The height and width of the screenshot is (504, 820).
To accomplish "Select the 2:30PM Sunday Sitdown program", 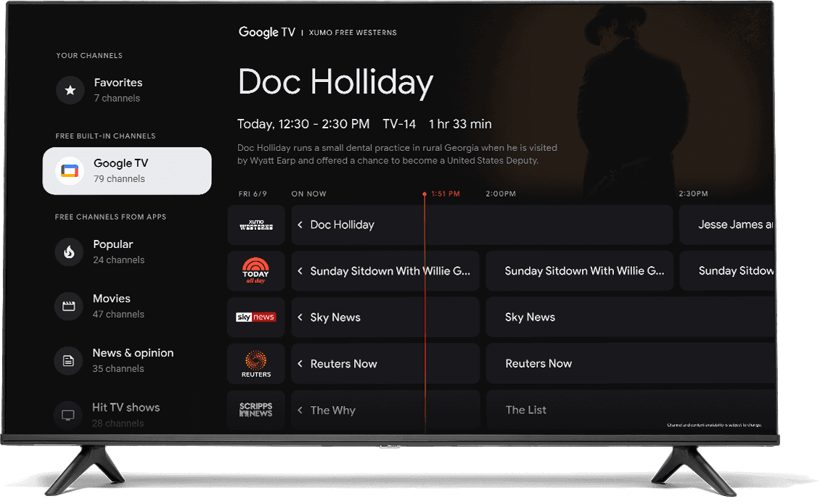I will (x=726, y=270).
